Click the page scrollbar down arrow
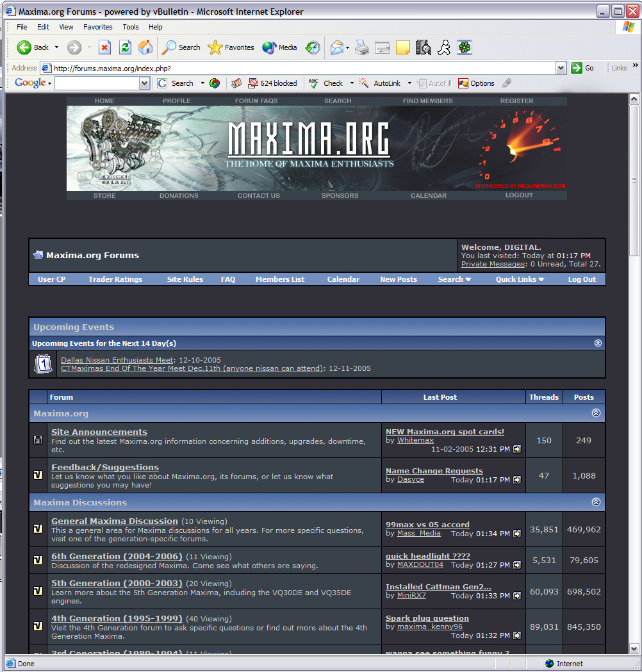642x672 pixels. [634, 648]
